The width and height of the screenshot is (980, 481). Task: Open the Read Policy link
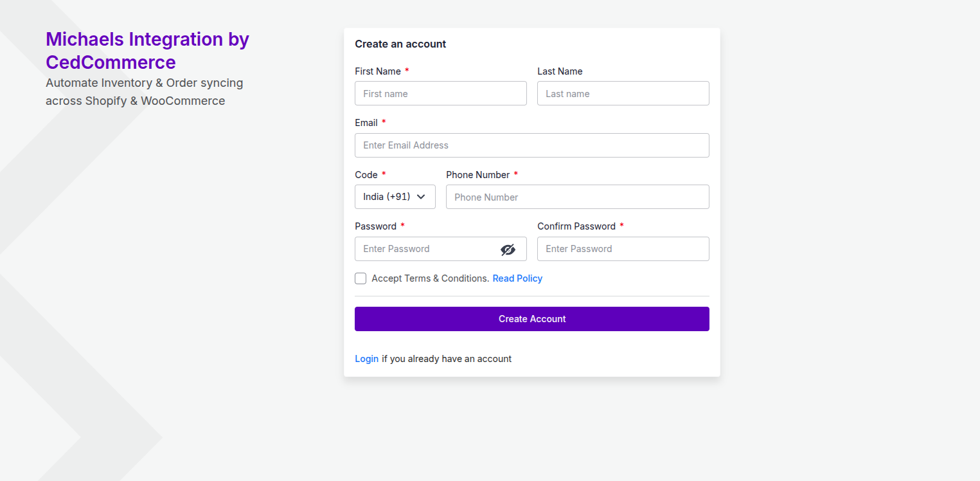coord(517,278)
